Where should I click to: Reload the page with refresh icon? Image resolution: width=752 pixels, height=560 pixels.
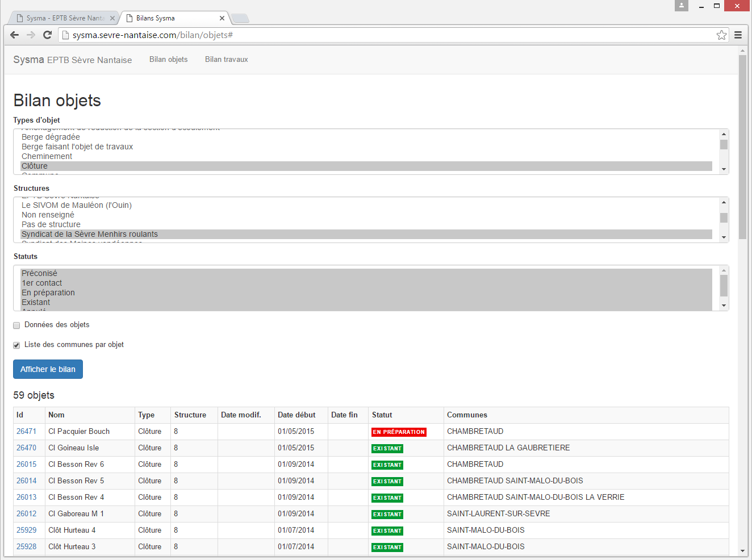coord(48,35)
